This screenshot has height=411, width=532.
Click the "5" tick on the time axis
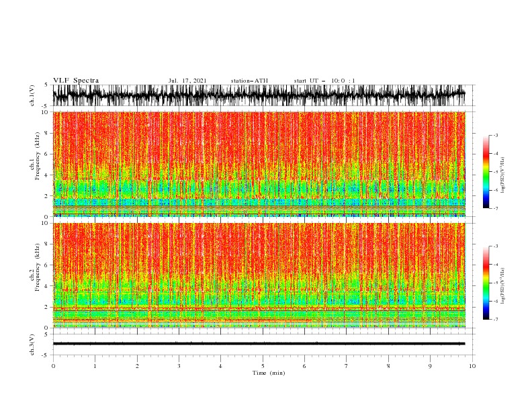click(263, 366)
